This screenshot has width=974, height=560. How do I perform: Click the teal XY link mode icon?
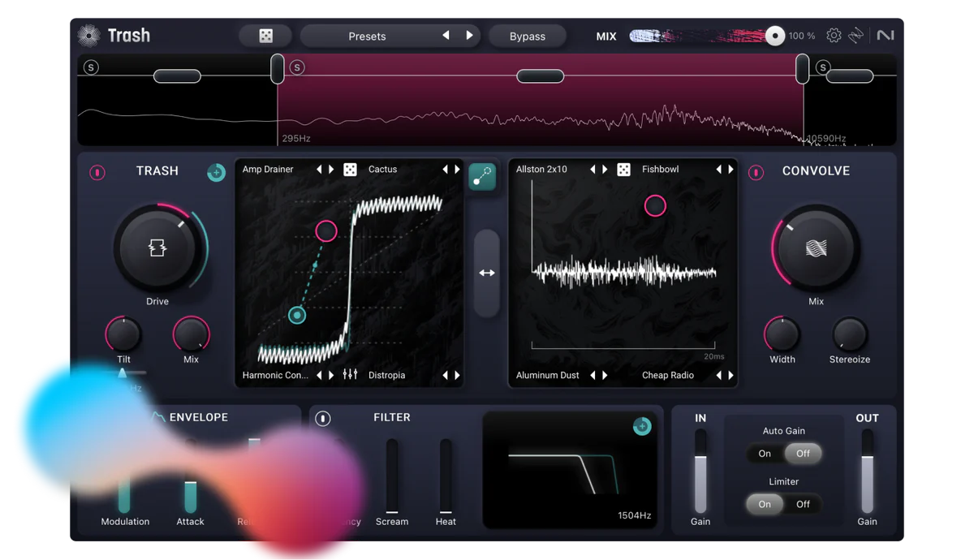tap(482, 176)
